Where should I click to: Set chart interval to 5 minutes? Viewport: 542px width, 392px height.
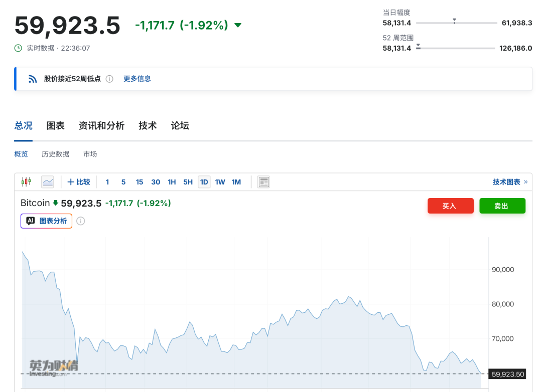point(123,182)
